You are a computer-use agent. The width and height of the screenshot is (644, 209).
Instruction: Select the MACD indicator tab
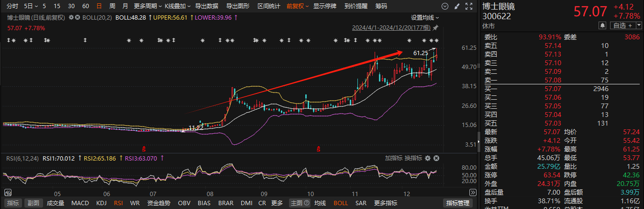coord(80,203)
